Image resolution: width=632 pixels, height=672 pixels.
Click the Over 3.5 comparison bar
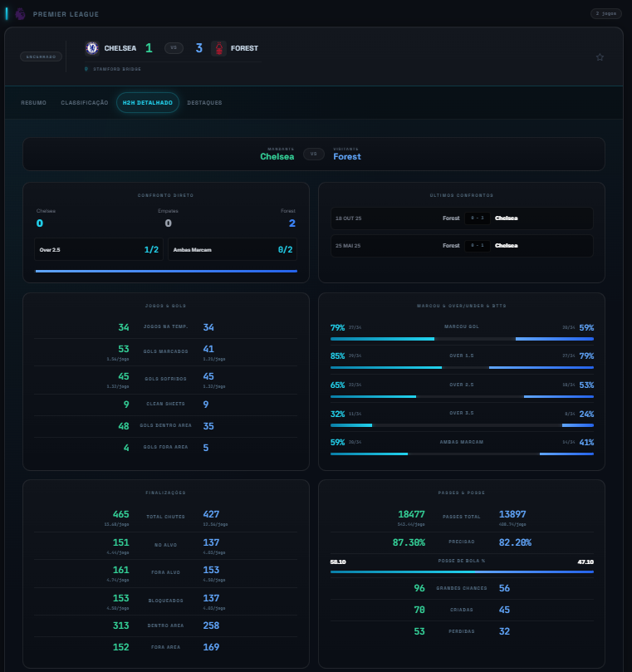[x=462, y=425]
